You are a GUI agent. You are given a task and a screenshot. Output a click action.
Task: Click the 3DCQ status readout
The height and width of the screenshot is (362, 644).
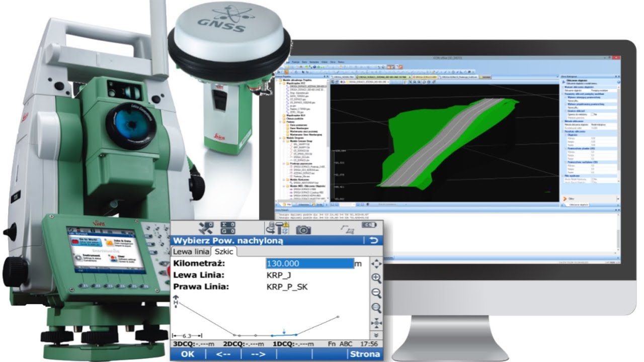(194, 344)
